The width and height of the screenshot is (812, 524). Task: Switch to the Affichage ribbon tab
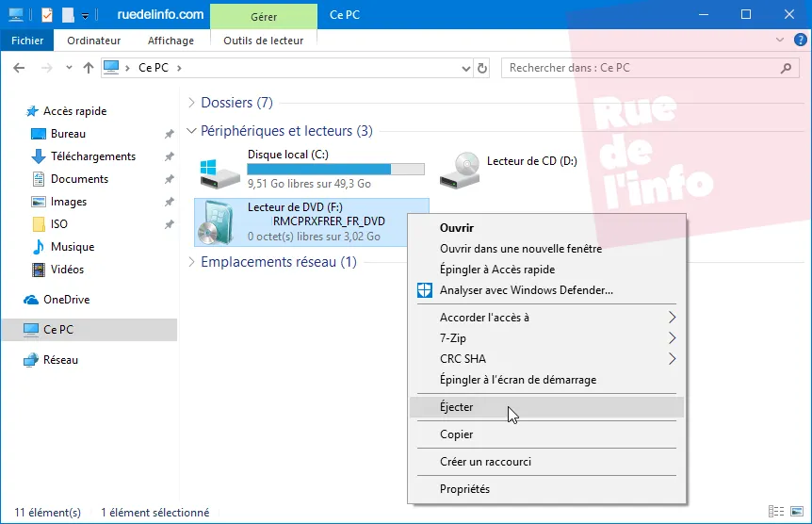pyautogui.click(x=171, y=41)
